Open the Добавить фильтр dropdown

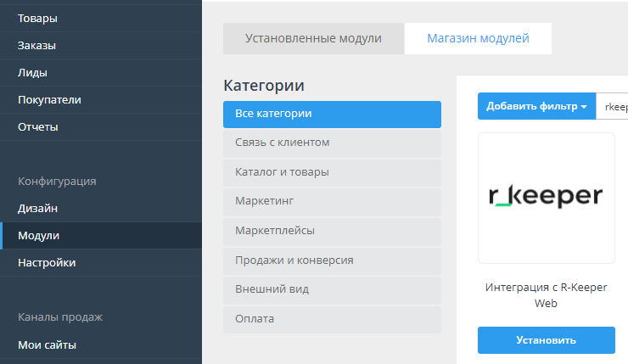point(536,106)
